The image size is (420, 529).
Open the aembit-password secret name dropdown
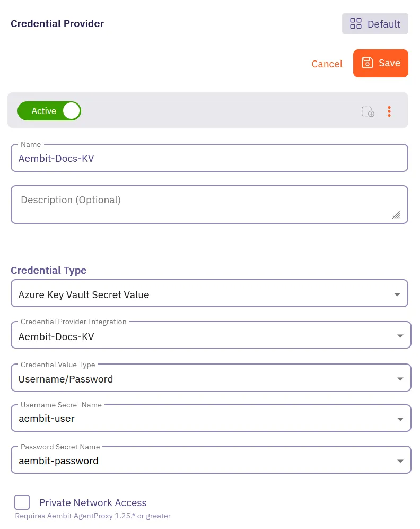point(209,459)
